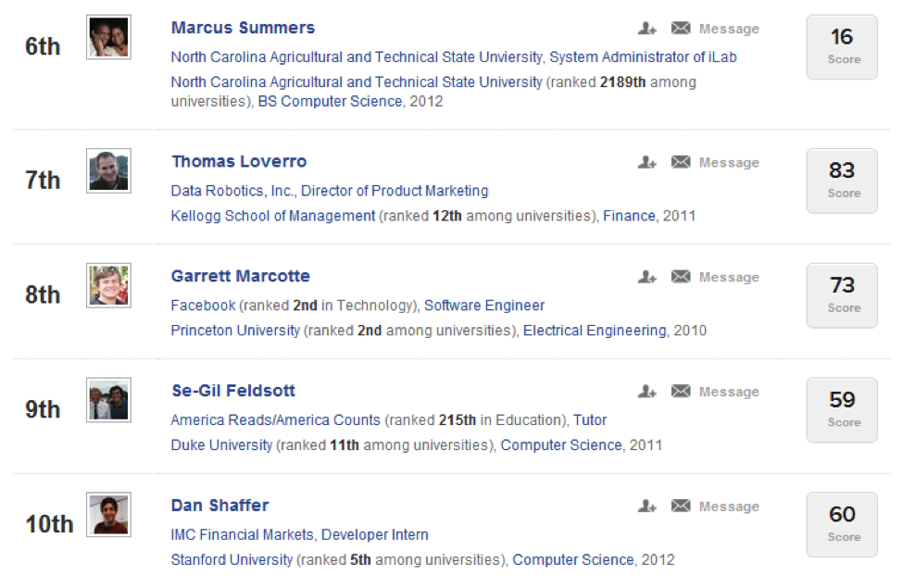Image resolution: width=903 pixels, height=588 pixels.
Task: Click the 59 Score box
Action: pyautogui.click(x=842, y=410)
